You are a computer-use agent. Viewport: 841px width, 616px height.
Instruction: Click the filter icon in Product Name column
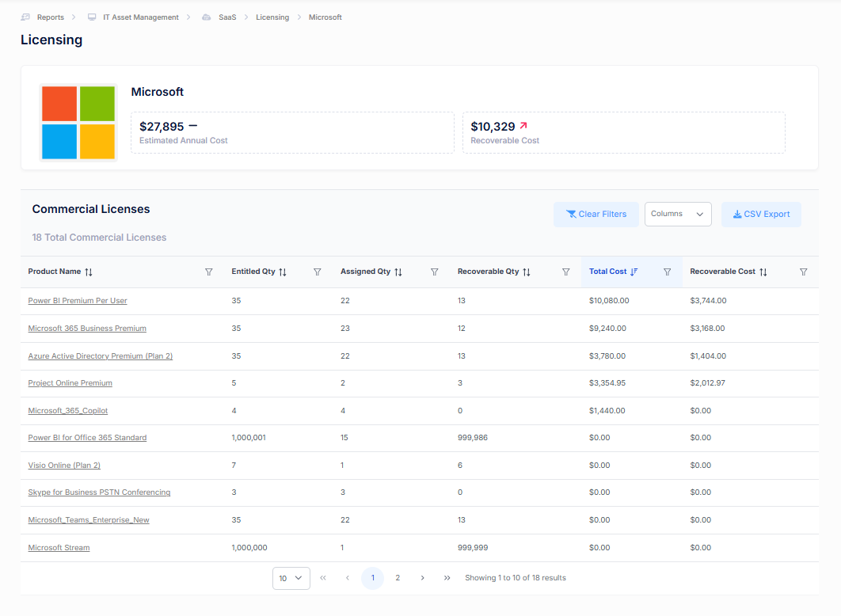point(209,272)
